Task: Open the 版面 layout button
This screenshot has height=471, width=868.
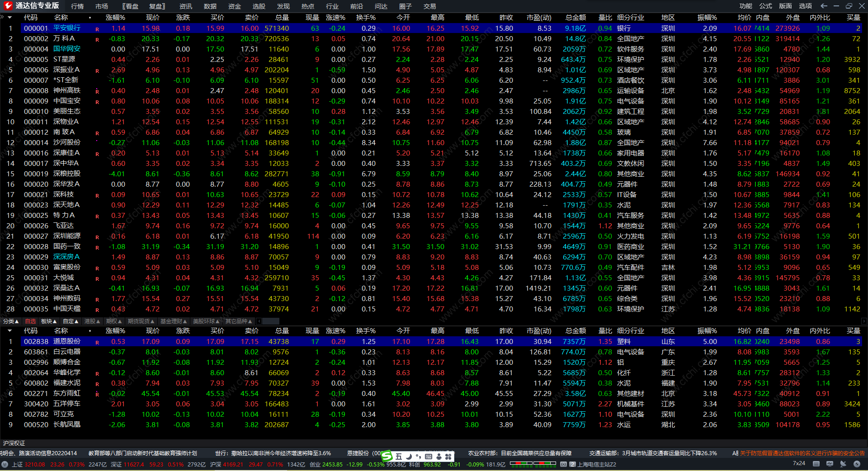Action: tap(786, 6)
